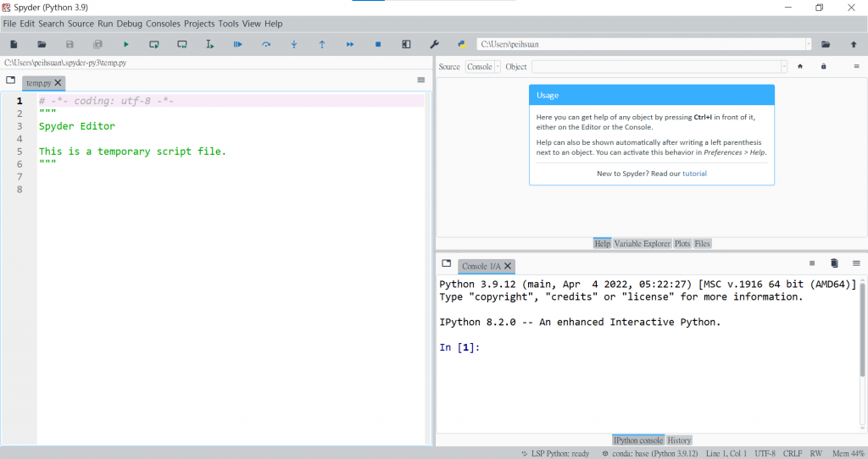Close the Console 1/A tab
The image size is (868, 459).
pos(508,266)
